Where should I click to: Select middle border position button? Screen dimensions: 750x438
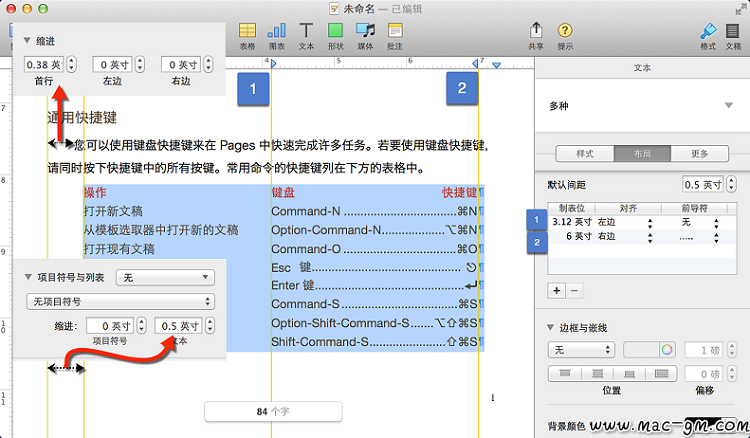click(597, 373)
